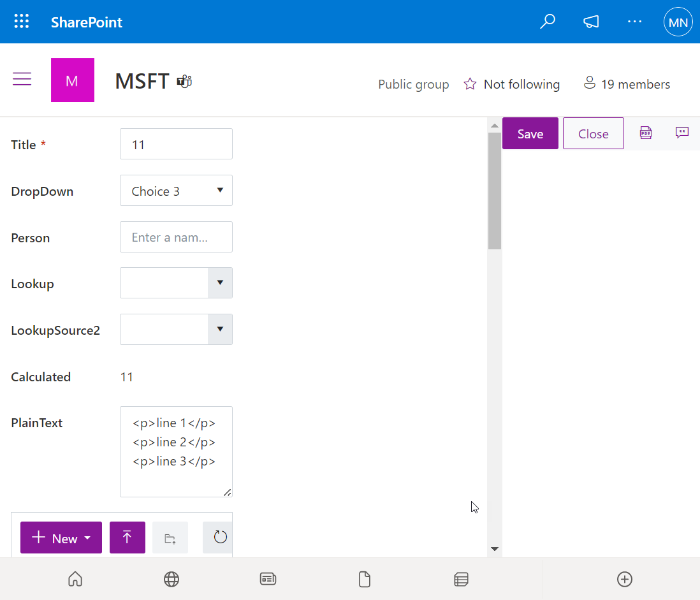Refresh the list with circular arrow

tap(220, 538)
